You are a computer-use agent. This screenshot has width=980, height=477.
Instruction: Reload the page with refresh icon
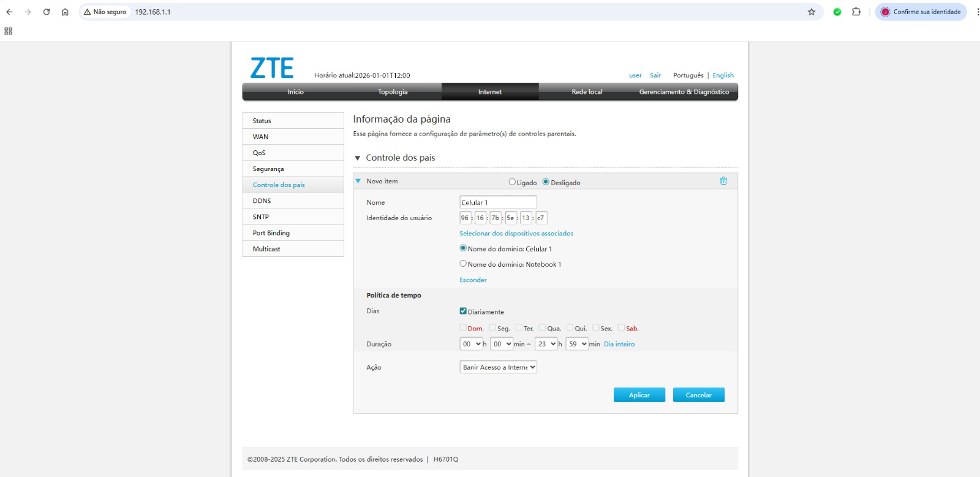click(x=47, y=12)
